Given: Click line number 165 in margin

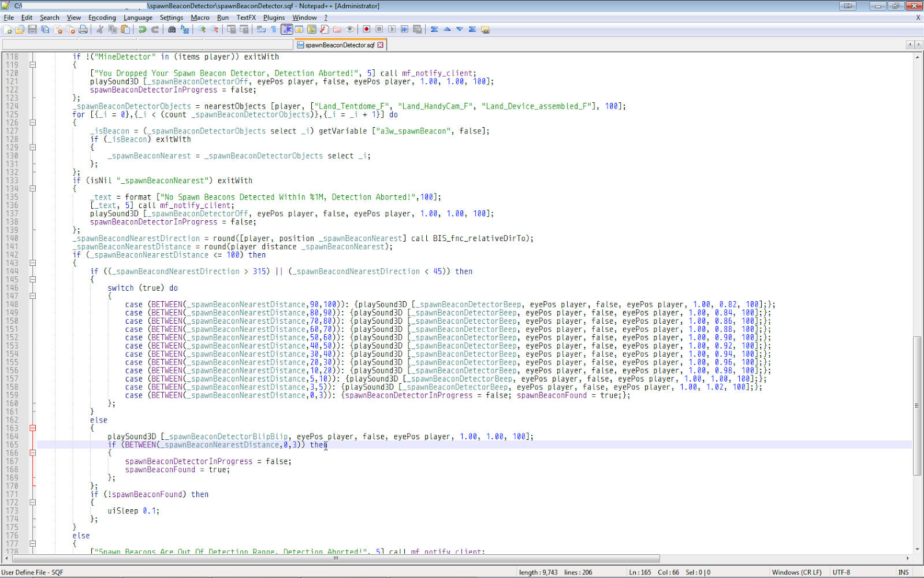Looking at the screenshot, I should 12,445.
